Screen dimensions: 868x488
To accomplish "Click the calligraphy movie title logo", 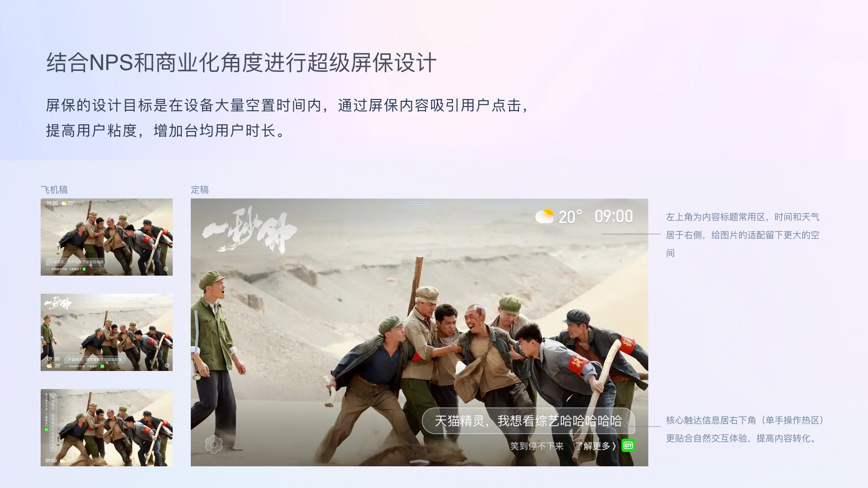I will pyautogui.click(x=249, y=230).
